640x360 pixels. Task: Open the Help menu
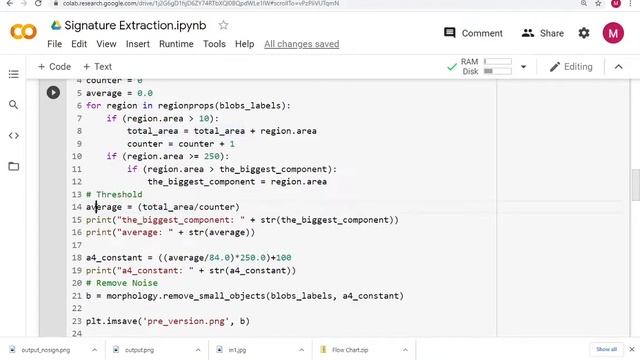point(244,44)
